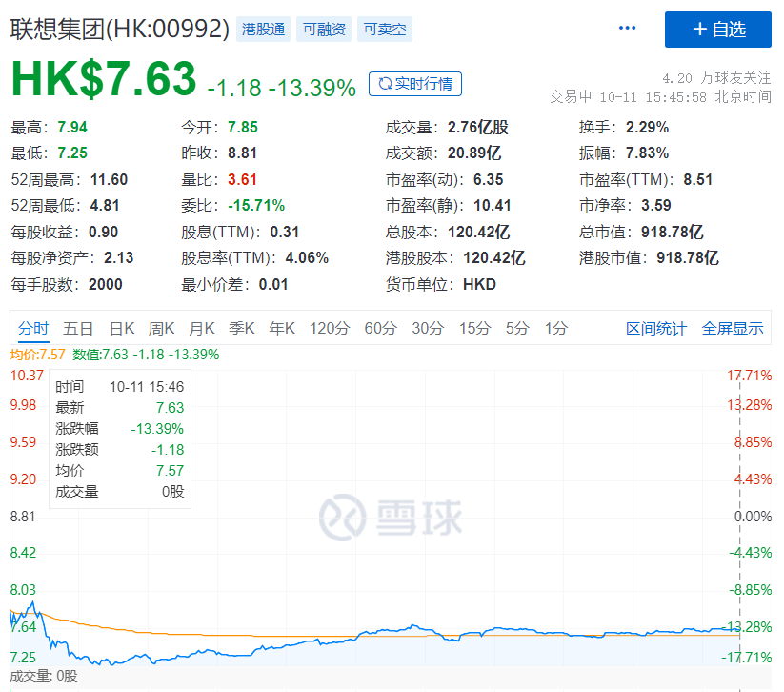The image size is (784, 692).
Task: Click 全屏显示 to show fullscreen chart
Action: (733, 329)
